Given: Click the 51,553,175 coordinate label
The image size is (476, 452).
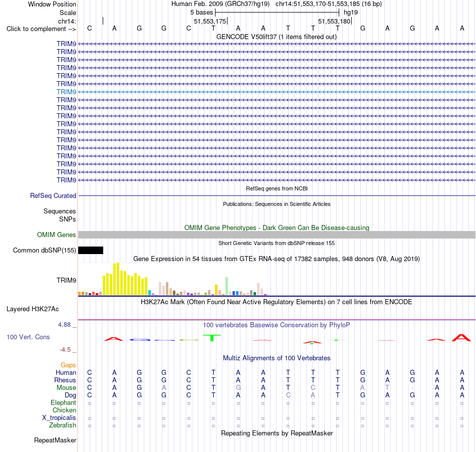Looking at the screenshot, I should point(210,21).
